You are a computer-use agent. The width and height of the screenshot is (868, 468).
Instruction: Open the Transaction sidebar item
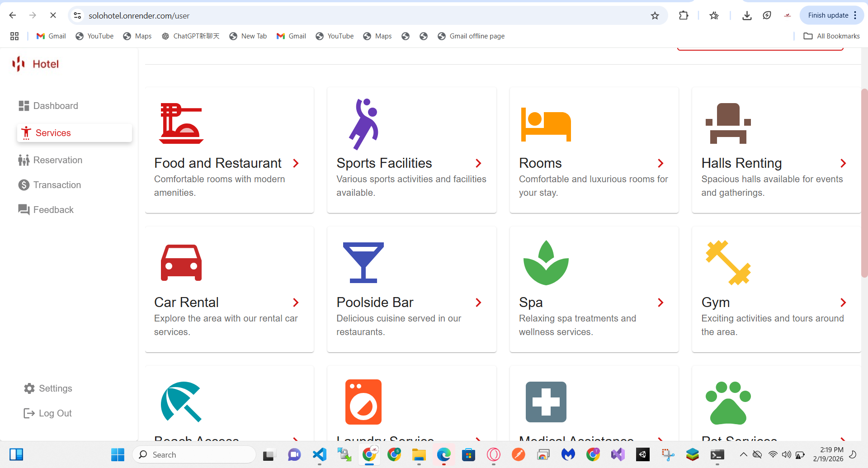pyautogui.click(x=57, y=185)
